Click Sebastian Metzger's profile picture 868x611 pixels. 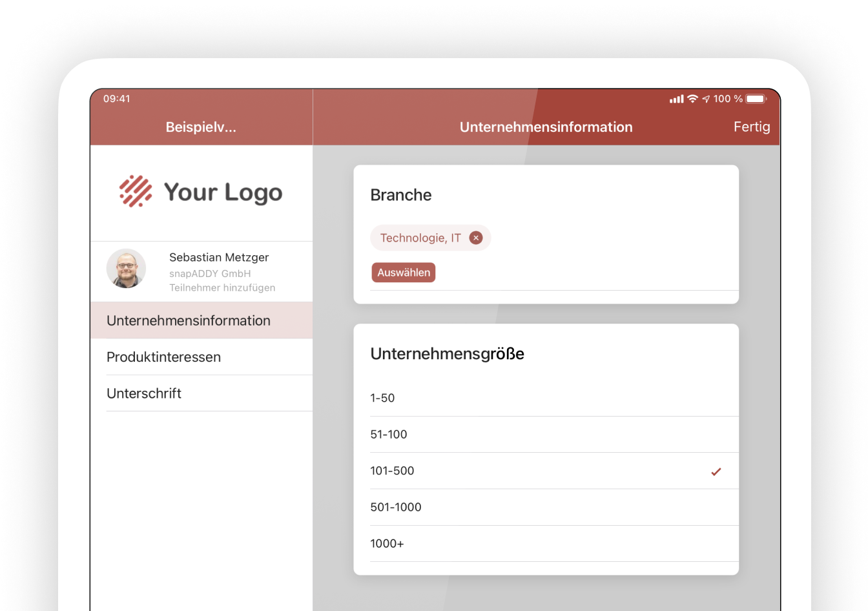click(126, 268)
